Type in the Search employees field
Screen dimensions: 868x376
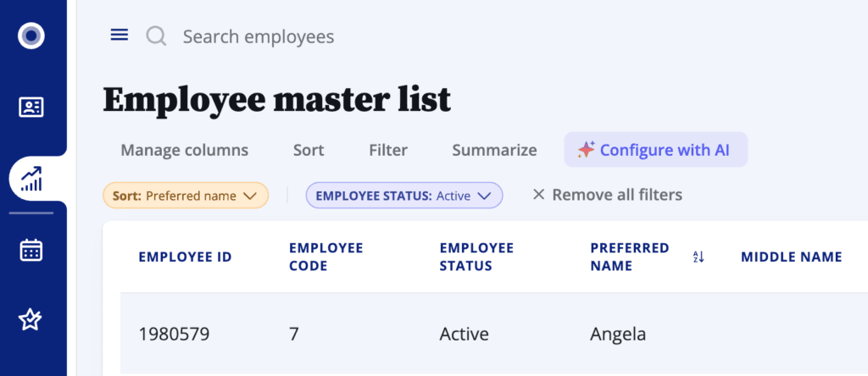[259, 36]
